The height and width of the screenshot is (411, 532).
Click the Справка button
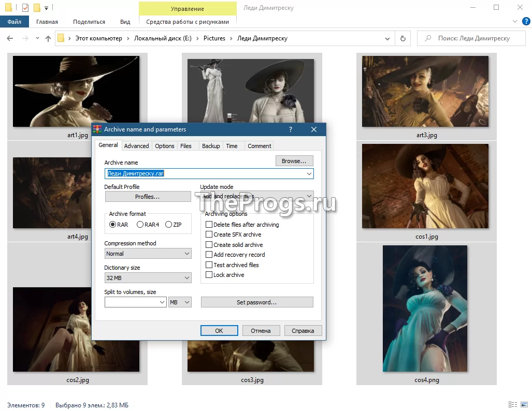[303, 331]
